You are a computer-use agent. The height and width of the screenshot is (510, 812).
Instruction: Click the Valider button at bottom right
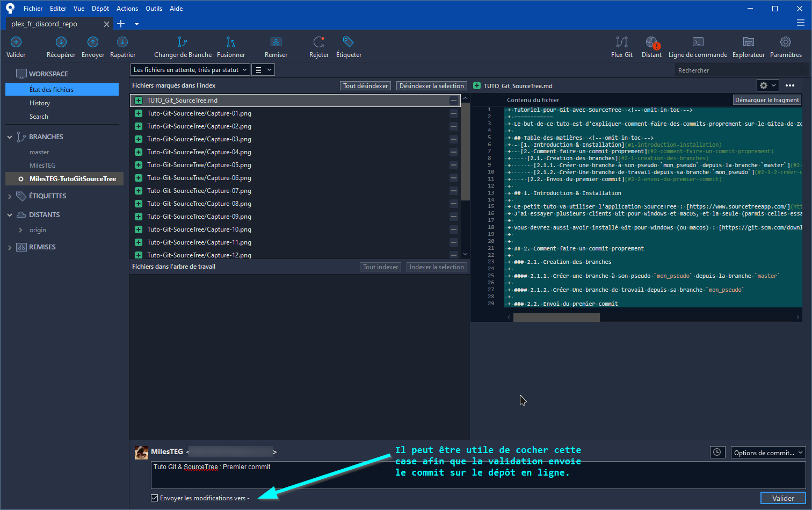click(x=783, y=498)
